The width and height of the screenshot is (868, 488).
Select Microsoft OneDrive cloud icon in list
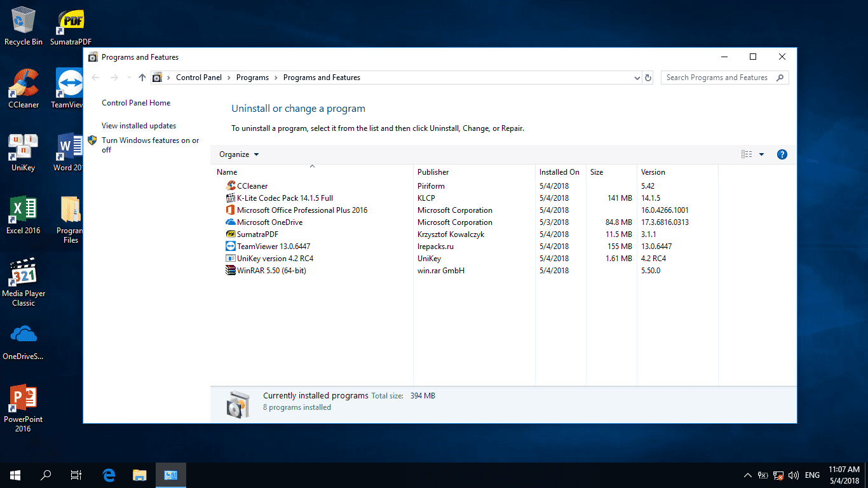tap(231, 222)
